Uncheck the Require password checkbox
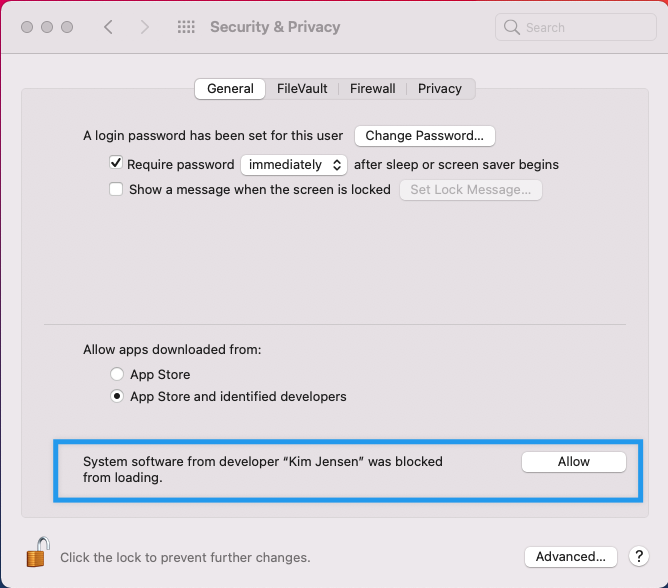 tap(116, 163)
